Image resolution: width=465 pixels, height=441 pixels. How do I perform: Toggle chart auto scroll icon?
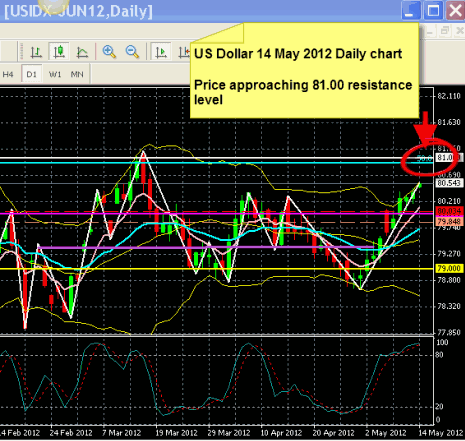pos(161,52)
